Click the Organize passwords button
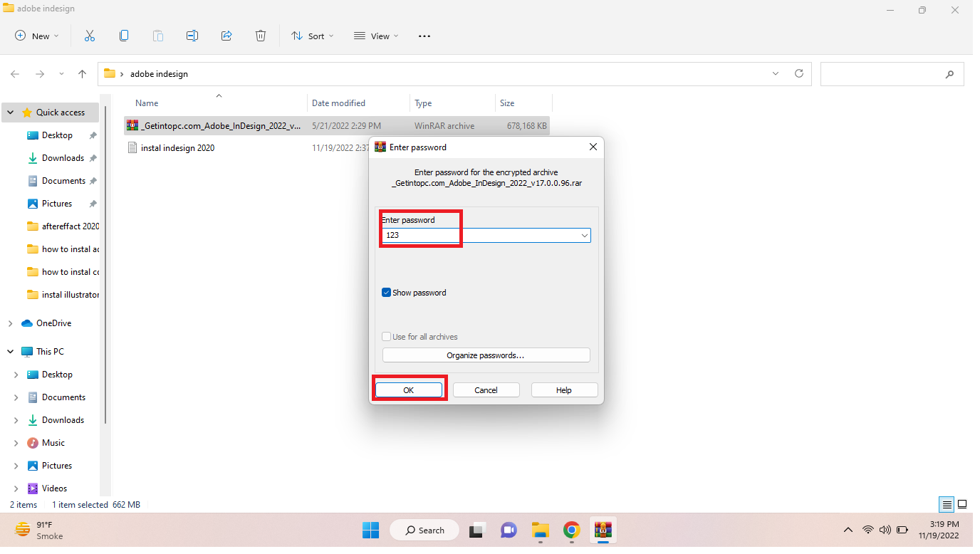This screenshot has width=980, height=554. coord(486,355)
